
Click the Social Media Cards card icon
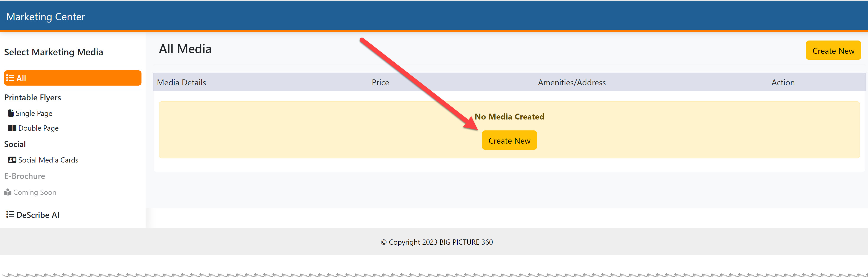(12, 160)
